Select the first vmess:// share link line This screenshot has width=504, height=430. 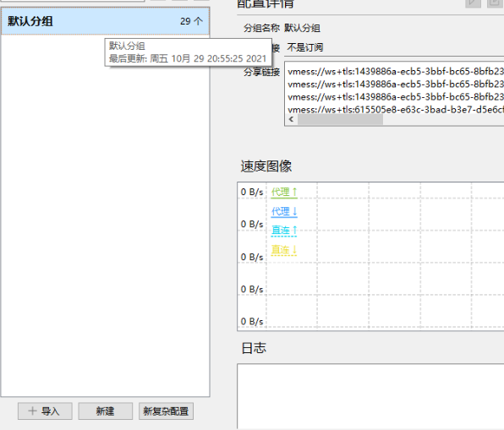(x=396, y=71)
